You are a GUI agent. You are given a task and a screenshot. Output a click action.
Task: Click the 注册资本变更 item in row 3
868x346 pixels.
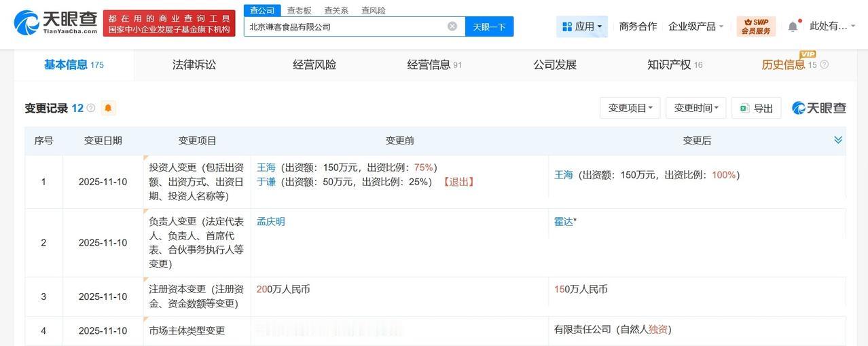click(x=196, y=296)
